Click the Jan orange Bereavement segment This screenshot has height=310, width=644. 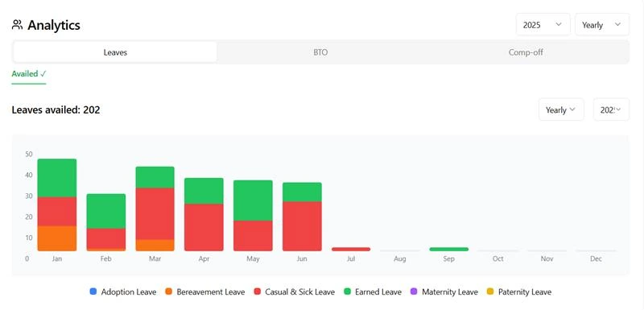pos(57,238)
